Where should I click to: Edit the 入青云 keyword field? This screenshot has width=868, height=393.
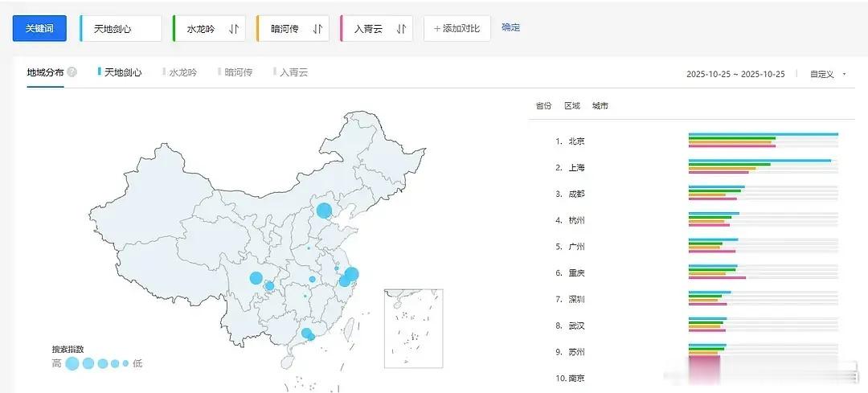(376, 28)
